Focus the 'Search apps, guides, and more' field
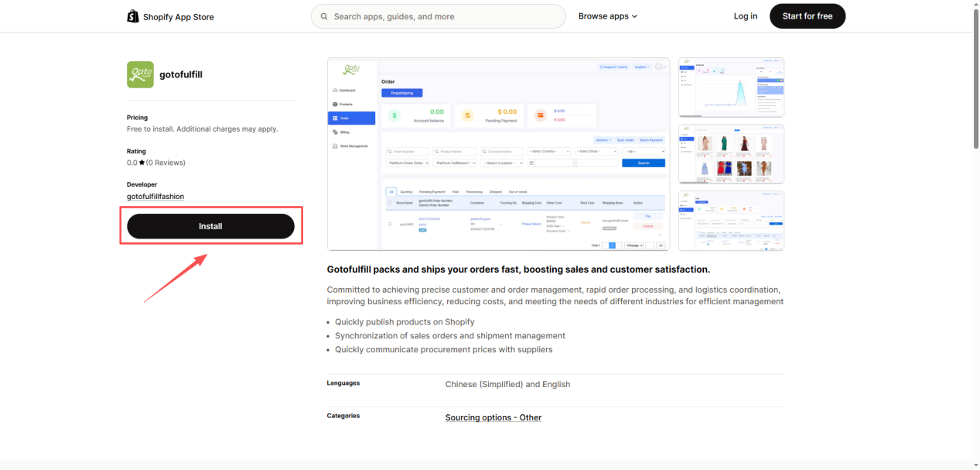The image size is (980, 470). click(445, 16)
